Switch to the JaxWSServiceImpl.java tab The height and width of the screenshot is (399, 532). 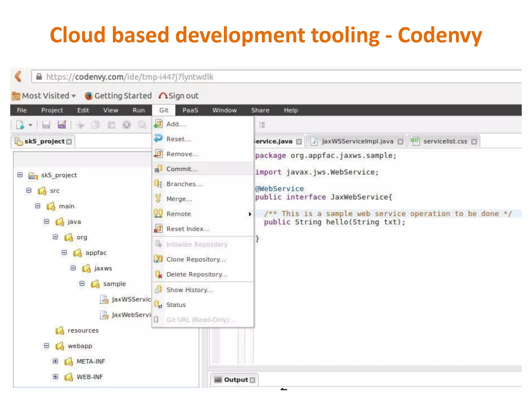click(x=356, y=141)
